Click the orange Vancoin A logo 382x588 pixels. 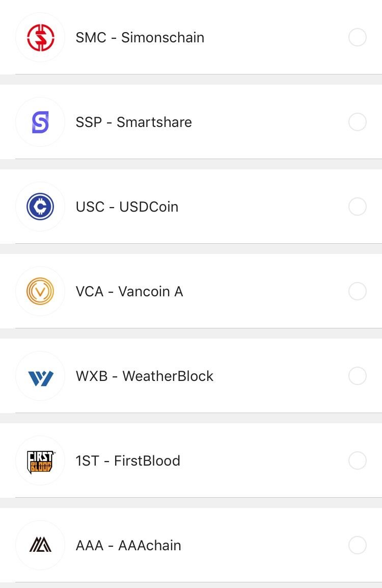click(40, 292)
